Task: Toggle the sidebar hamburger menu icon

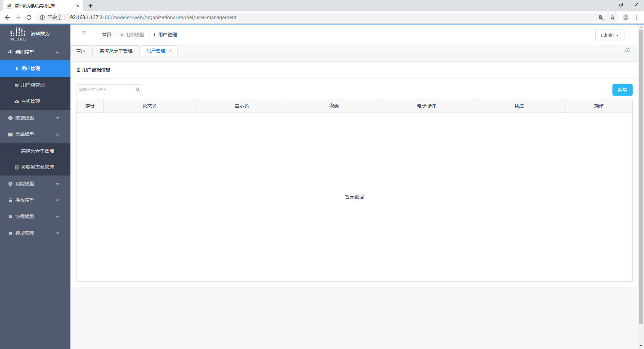Action: coord(84,32)
